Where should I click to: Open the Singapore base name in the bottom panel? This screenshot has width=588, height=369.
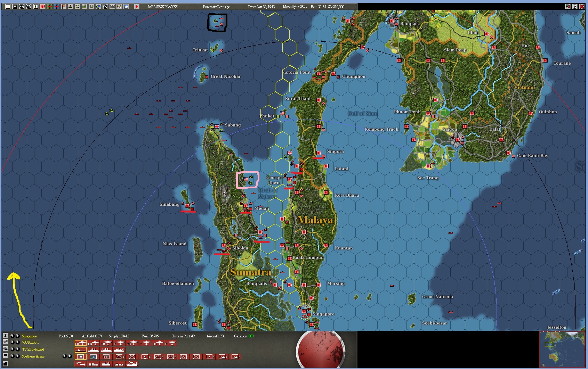tap(29, 336)
